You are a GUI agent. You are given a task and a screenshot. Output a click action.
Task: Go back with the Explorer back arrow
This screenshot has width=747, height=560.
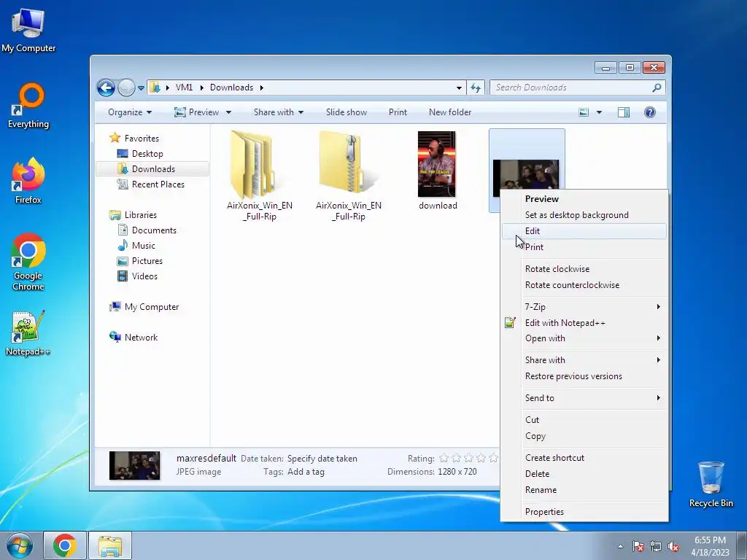pyautogui.click(x=106, y=87)
